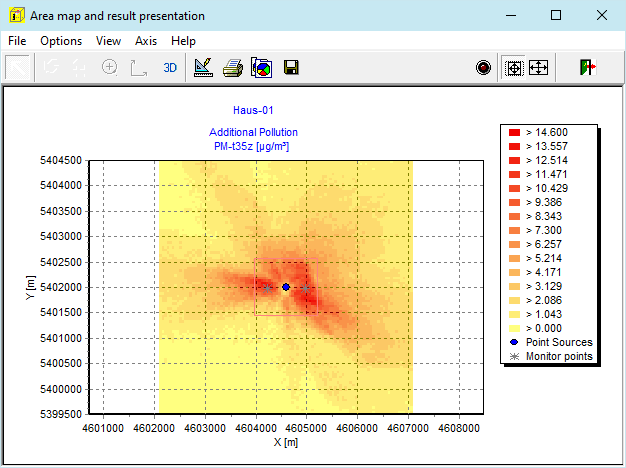Click the PM-t35z [µg/m³] label
626x468 pixels.
tap(252, 146)
